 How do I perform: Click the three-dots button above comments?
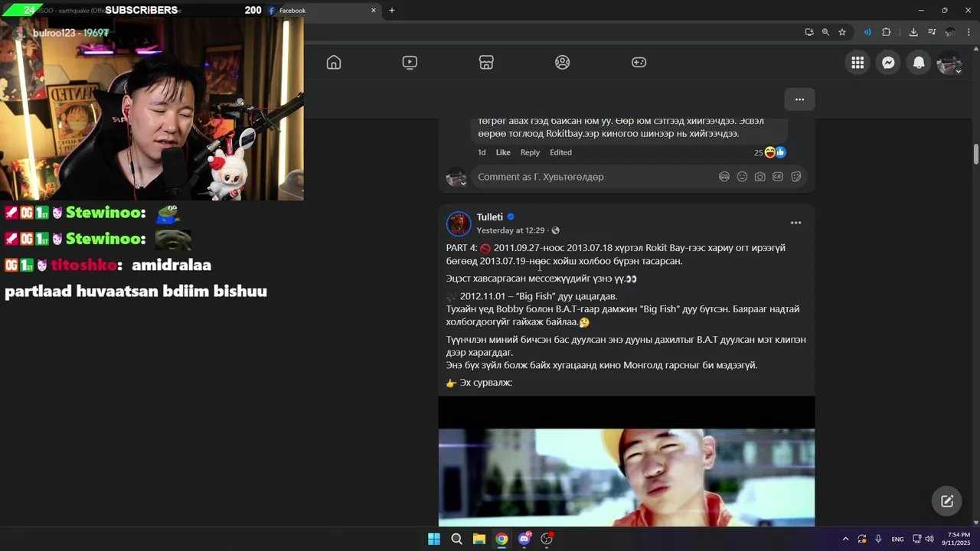click(799, 99)
